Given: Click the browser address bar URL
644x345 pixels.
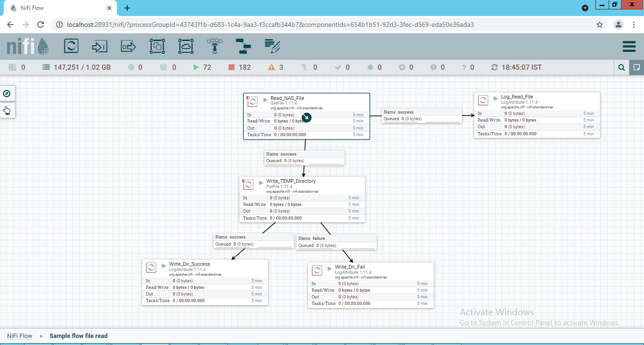Looking at the screenshot, I should click(x=271, y=25).
